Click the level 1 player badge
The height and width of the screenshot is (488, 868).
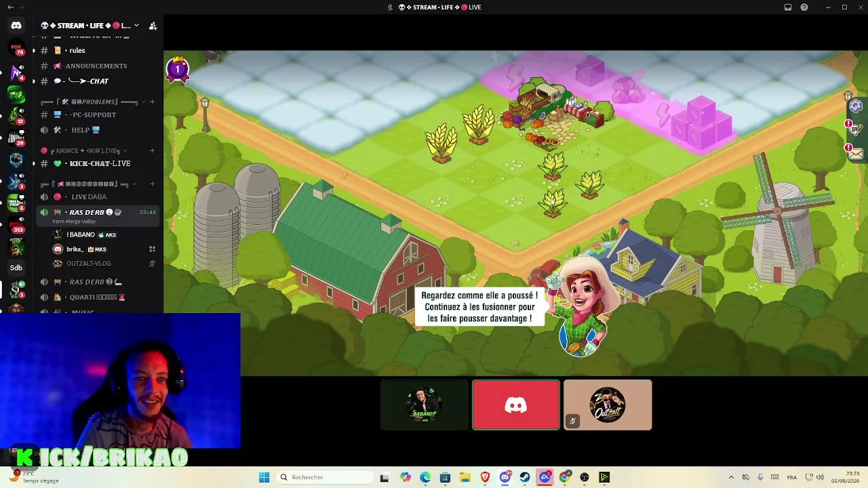click(x=178, y=69)
